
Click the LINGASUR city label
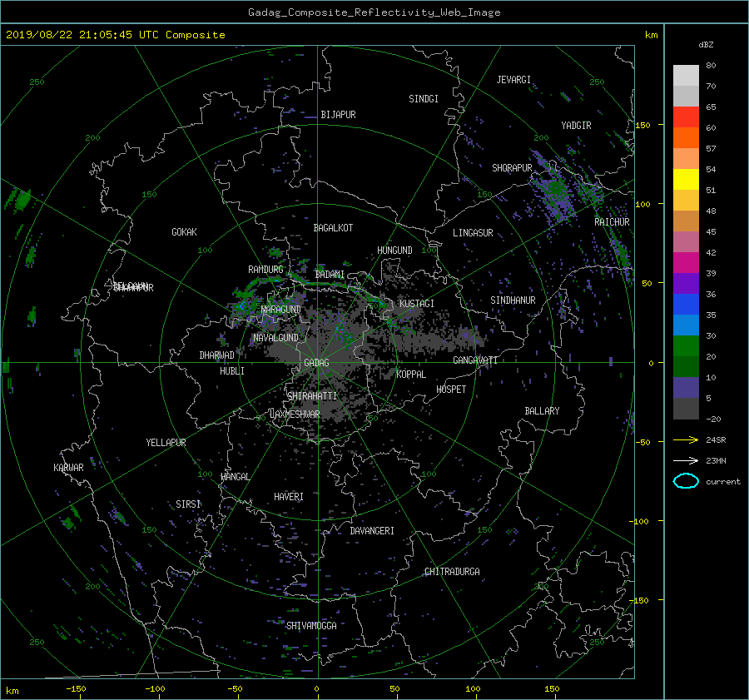coord(473,233)
